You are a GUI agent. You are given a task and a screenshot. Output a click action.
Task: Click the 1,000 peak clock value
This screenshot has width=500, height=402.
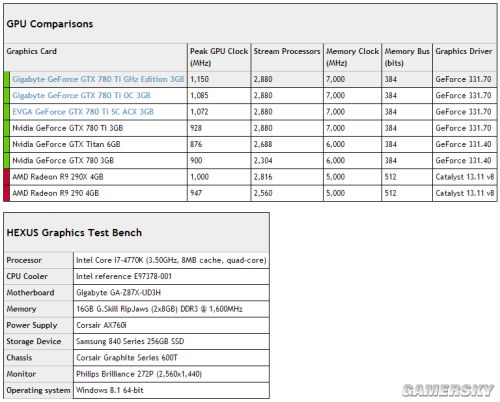coord(199,177)
